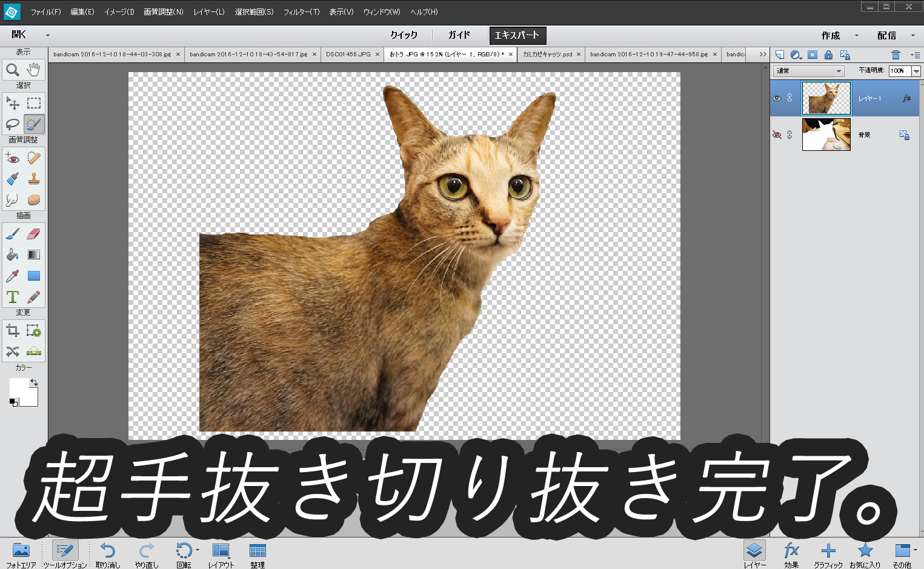Switch to the クイック mode tab

[404, 35]
